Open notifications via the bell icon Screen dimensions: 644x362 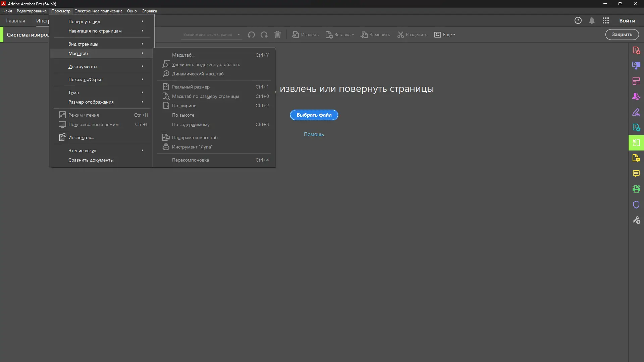coord(592,20)
